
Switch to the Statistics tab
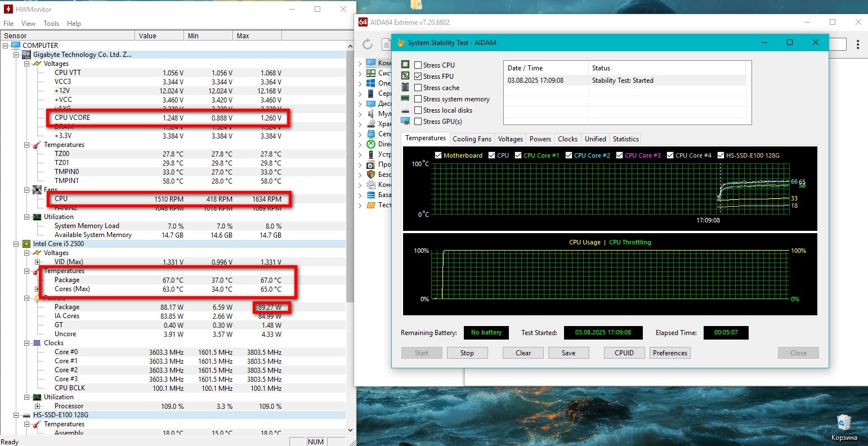point(626,139)
